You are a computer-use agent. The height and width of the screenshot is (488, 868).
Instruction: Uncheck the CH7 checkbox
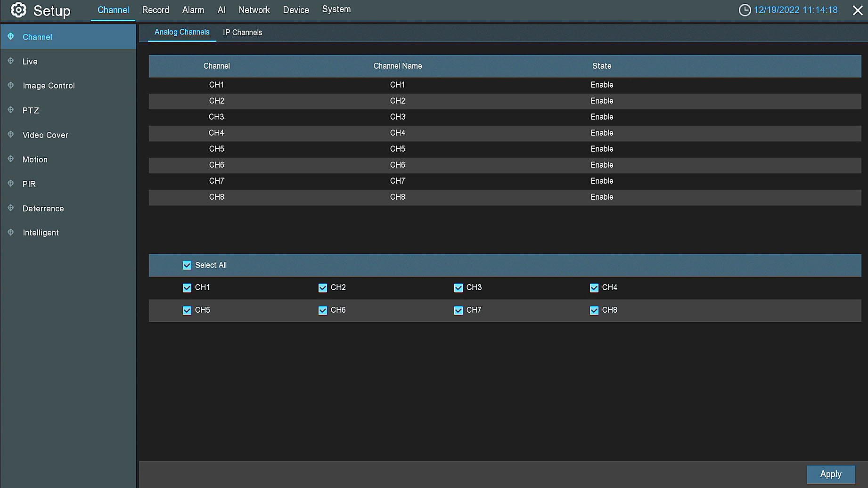coord(459,310)
